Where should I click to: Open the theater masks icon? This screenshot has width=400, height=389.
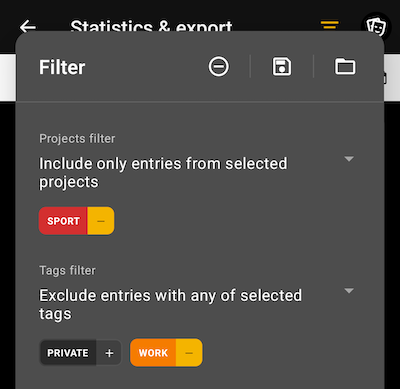[376, 26]
